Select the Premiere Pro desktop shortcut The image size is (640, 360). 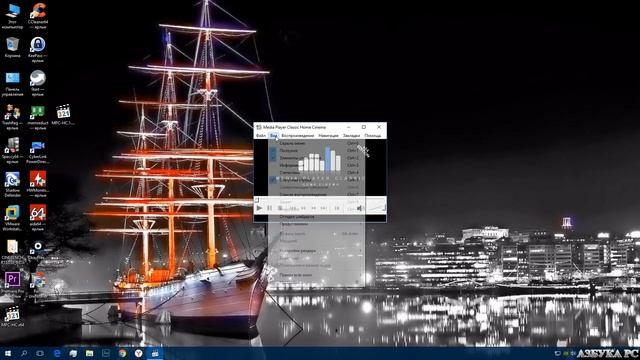[x=12, y=284]
